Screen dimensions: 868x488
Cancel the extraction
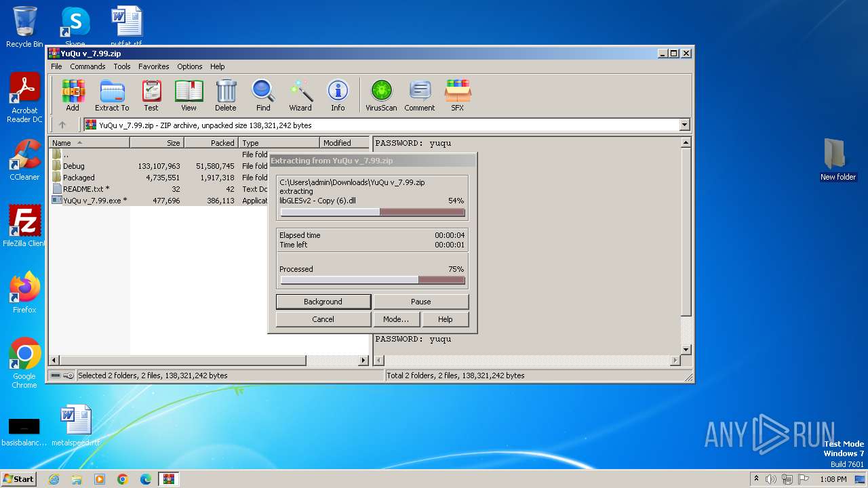pos(323,319)
